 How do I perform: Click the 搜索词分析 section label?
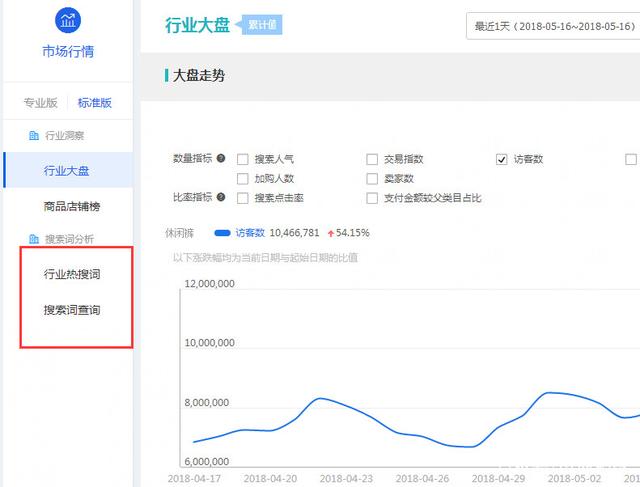pyautogui.click(x=69, y=239)
